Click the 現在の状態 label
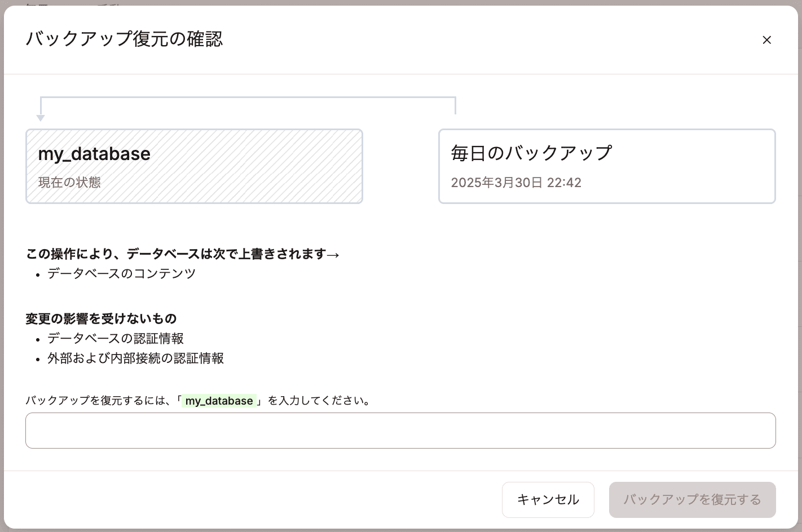The width and height of the screenshot is (802, 532). click(x=69, y=183)
